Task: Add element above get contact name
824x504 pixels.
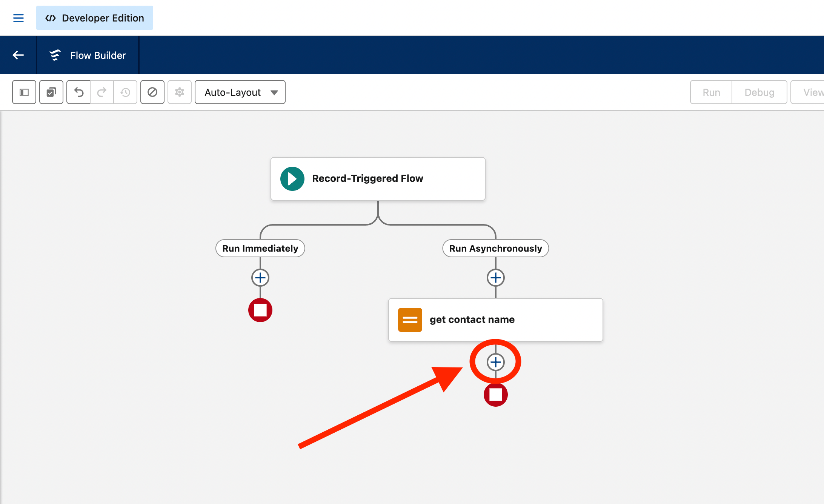Action: pos(496,278)
